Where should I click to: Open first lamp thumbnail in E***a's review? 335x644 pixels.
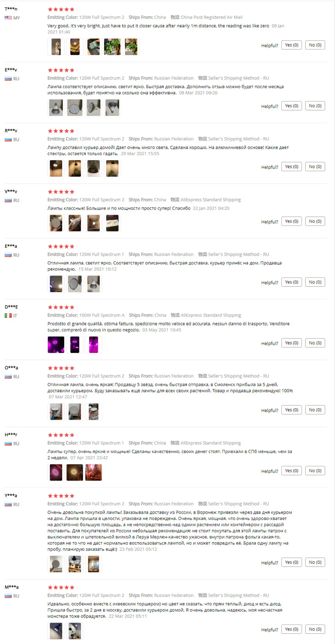tap(56, 284)
